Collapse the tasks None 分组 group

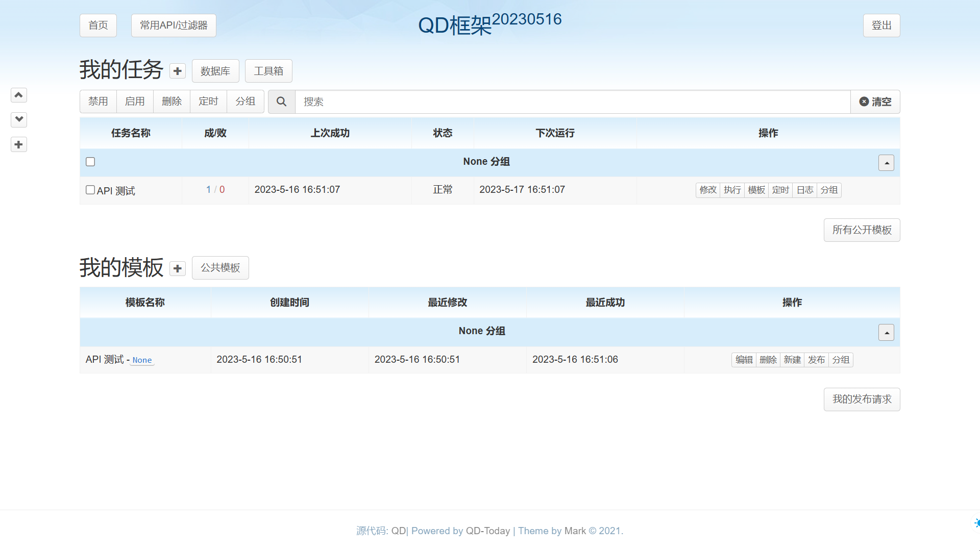[x=886, y=163]
